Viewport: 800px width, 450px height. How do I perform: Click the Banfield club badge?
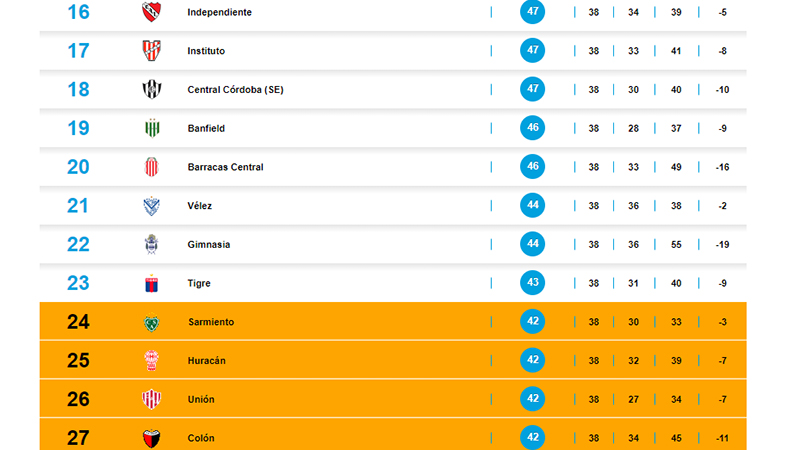click(152, 128)
